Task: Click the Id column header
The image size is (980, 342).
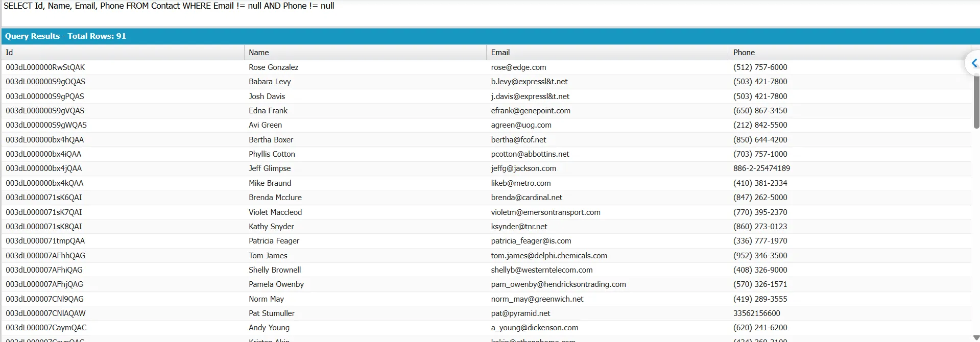Action: 123,53
